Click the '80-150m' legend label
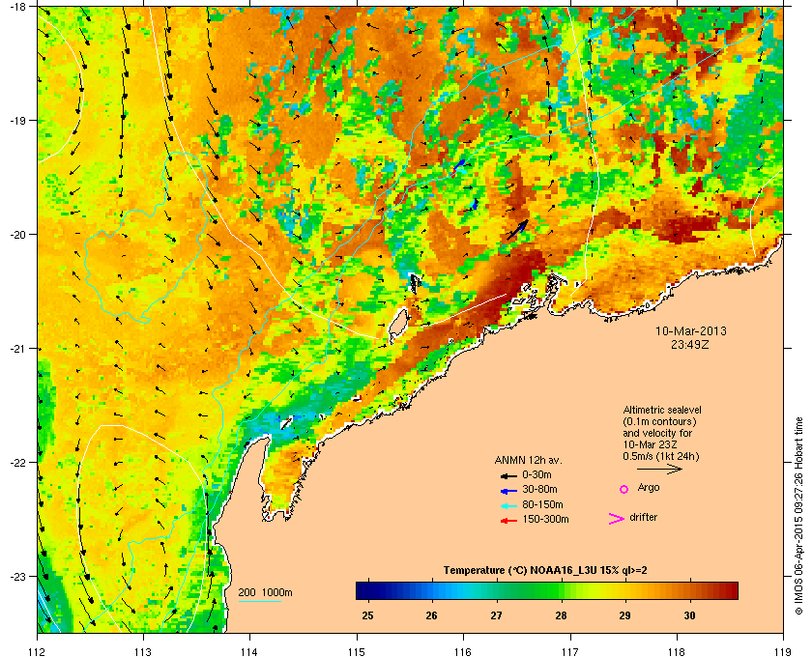The height and width of the screenshot is (657, 812). point(542,504)
